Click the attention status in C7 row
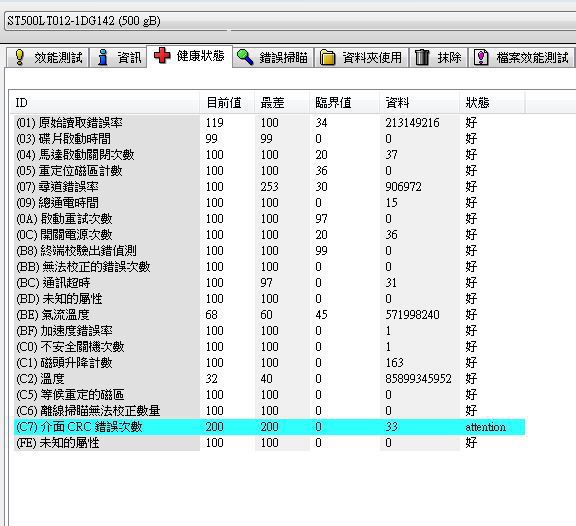Viewport: 576px width, 526px height. (x=485, y=427)
